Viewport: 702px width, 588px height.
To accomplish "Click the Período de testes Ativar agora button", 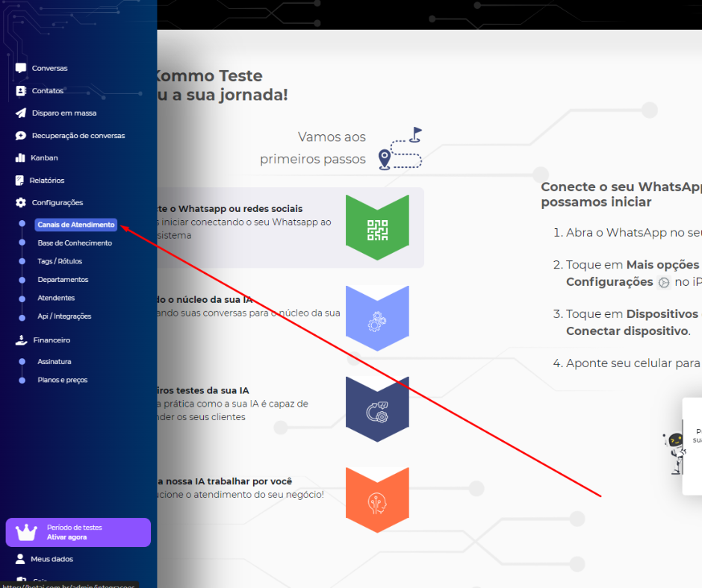I will tap(78, 533).
